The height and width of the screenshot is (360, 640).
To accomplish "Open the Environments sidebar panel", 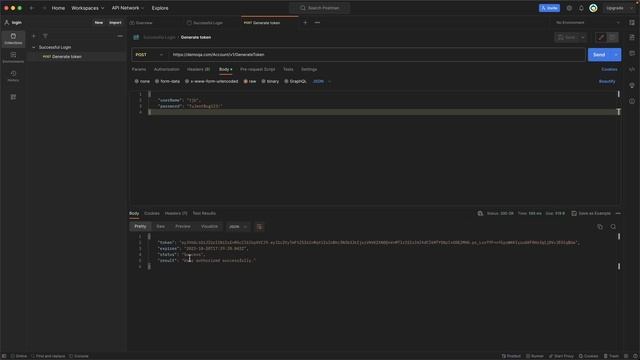I will click(x=13, y=57).
